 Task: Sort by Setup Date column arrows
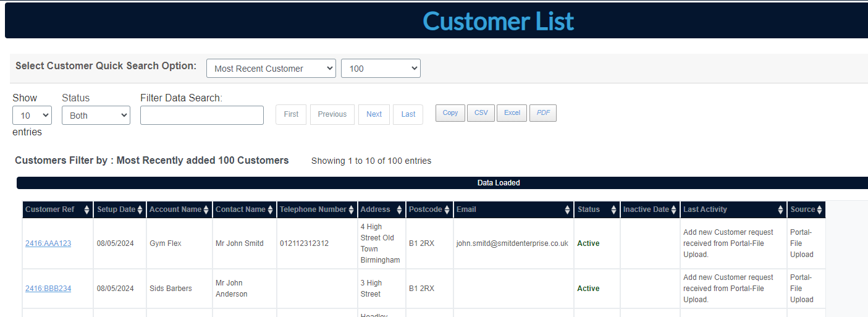140,210
